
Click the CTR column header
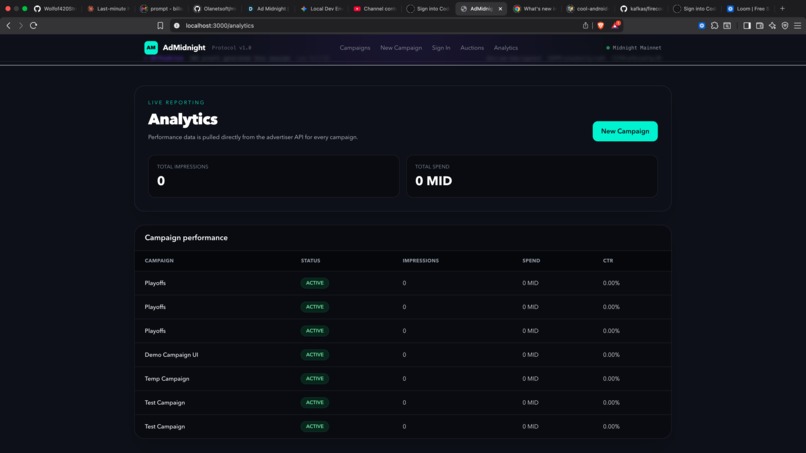click(608, 261)
